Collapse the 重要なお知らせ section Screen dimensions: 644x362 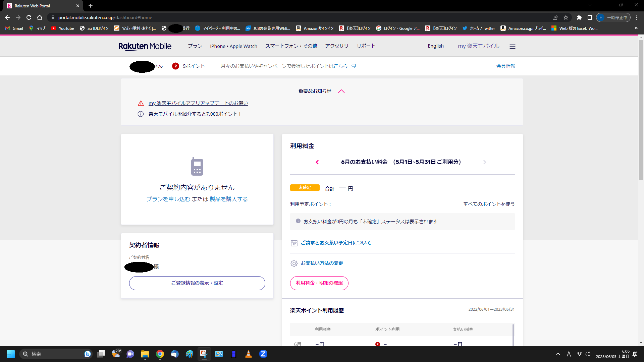(341, 91)
